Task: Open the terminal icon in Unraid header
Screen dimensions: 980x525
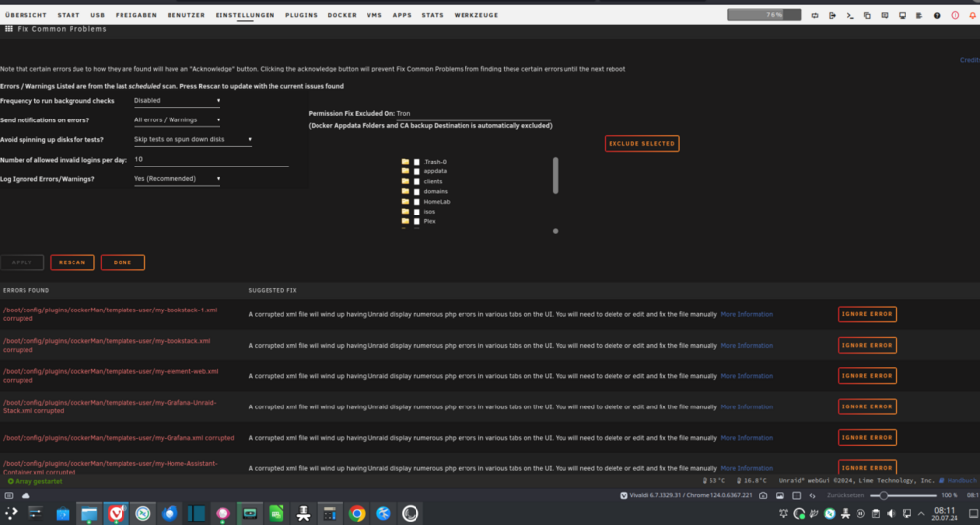Action: click(850, 15)
